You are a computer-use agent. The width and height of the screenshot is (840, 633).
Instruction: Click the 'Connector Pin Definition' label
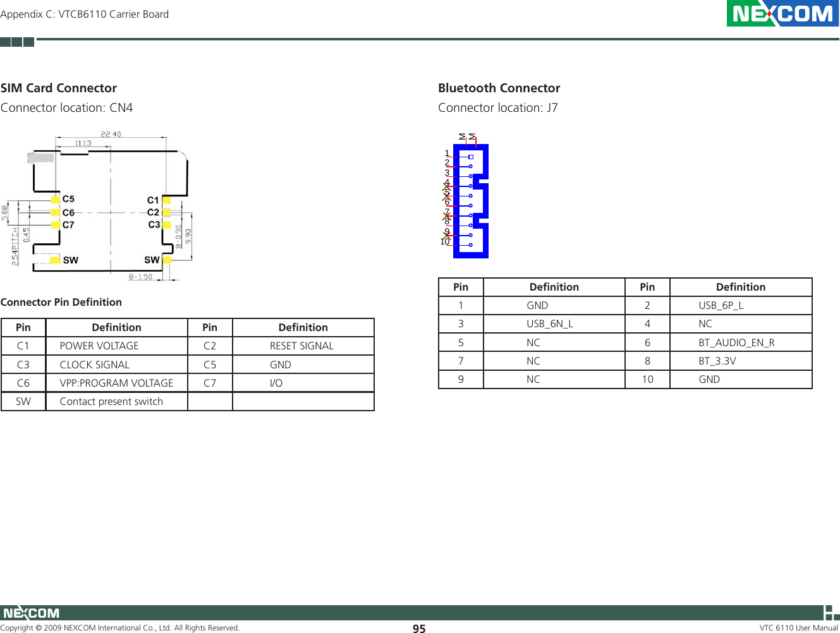tap(61, 302)
